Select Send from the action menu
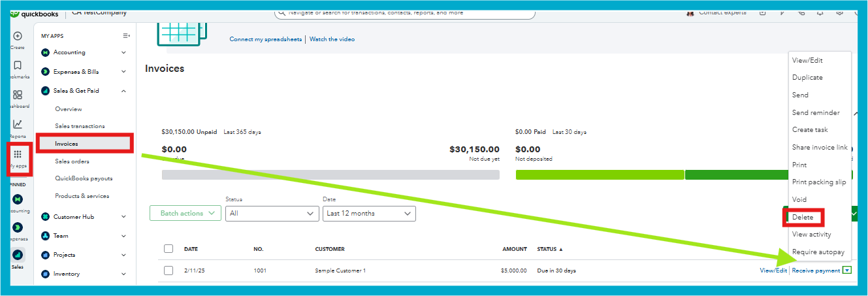Viewport: 868px width, 296px height. (800, 95)
